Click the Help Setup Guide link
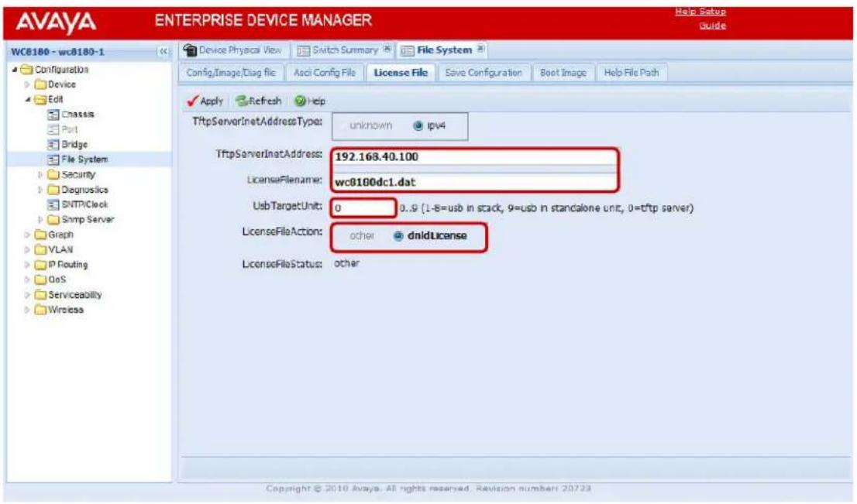Screen dimensions: 857x504 pyautogui.click(x=700, y=19)
